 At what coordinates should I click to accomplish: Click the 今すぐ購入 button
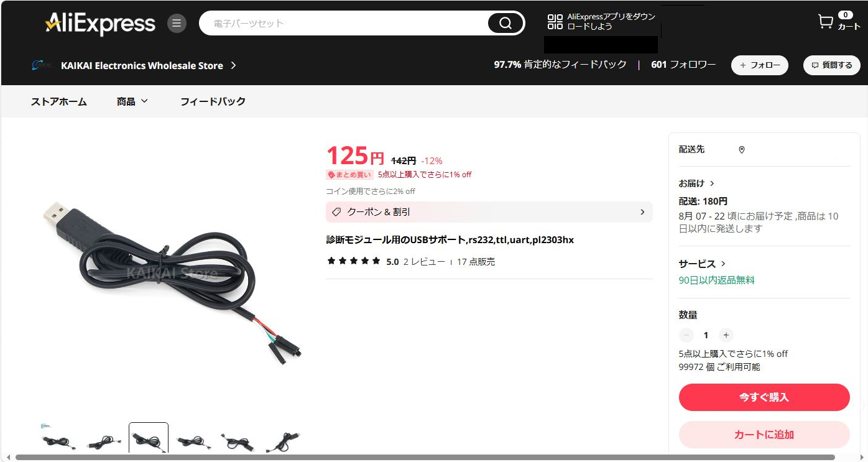tap(764, 397)
